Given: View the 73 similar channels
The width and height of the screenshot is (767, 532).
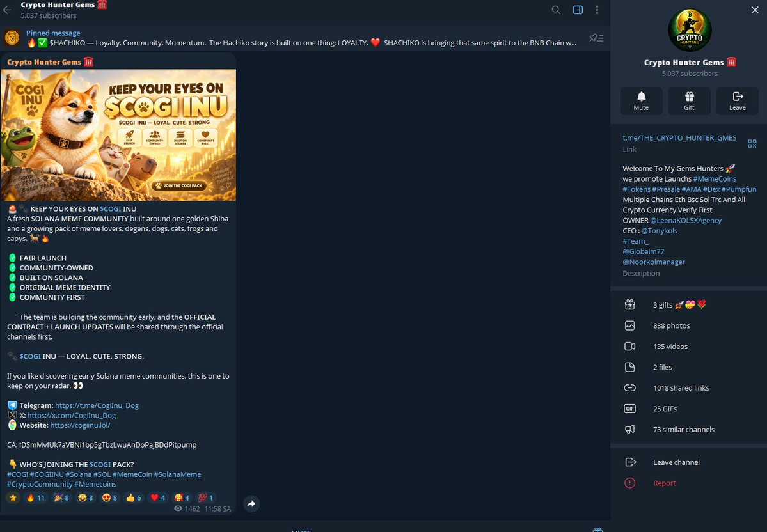Looking at the screenshot, I should pyautogui.click(x=689, y=429).
